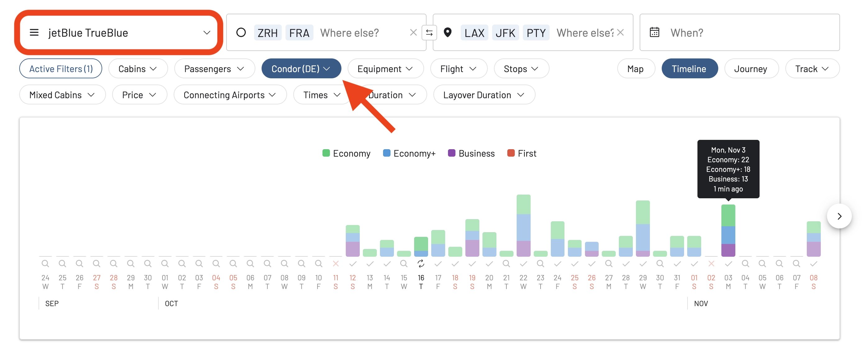The width and height of the screenshot is (868, 363).
Task: Switch to the Timeline view
Action: (x=689, y=69)
